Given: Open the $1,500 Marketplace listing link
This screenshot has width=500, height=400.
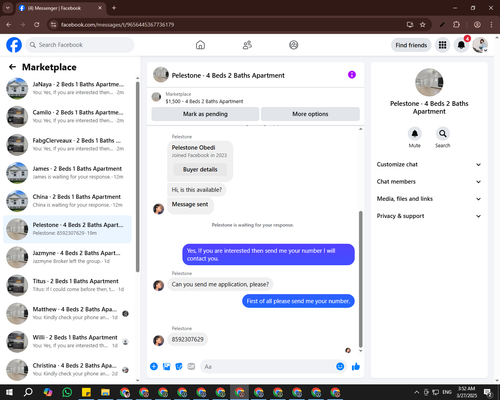Looking at the screenshot, I should click(x=204, y=101).
